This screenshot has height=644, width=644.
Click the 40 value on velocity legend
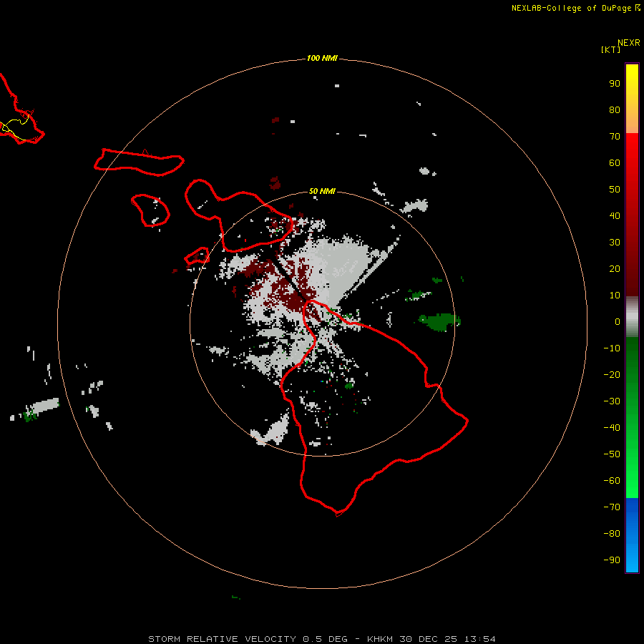click(615, 215)
